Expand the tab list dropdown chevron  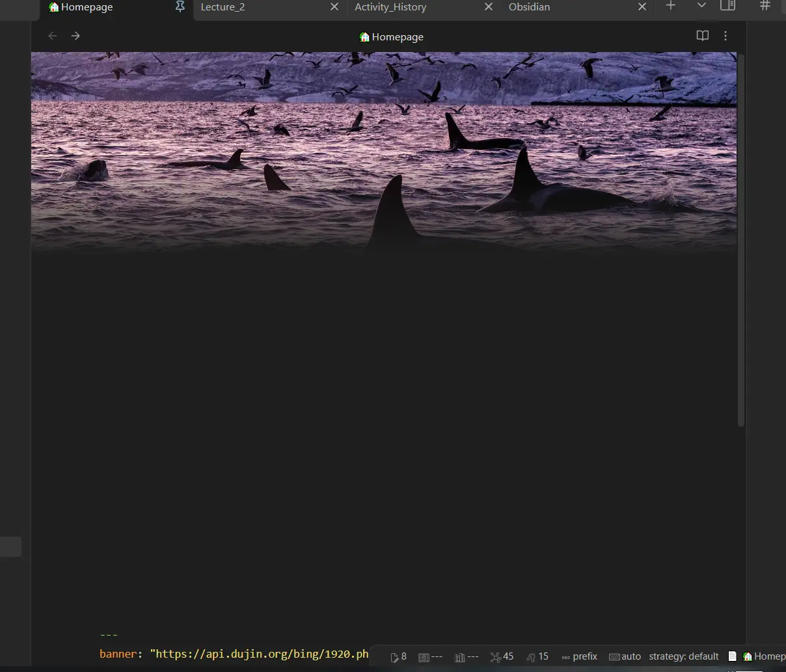coord(701,6)
